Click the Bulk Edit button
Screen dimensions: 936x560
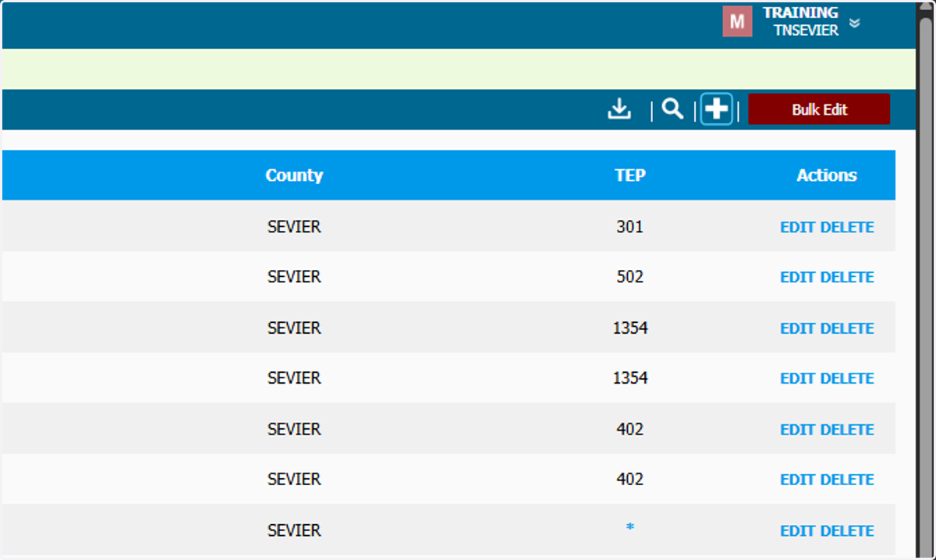(819, 109)
